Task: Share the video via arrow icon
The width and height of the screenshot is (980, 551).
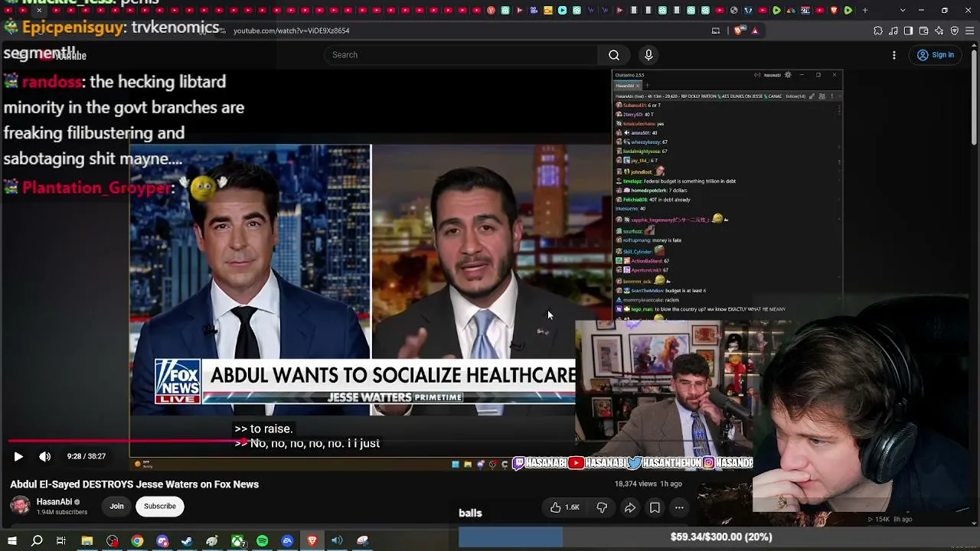Action: coord(630,507)
